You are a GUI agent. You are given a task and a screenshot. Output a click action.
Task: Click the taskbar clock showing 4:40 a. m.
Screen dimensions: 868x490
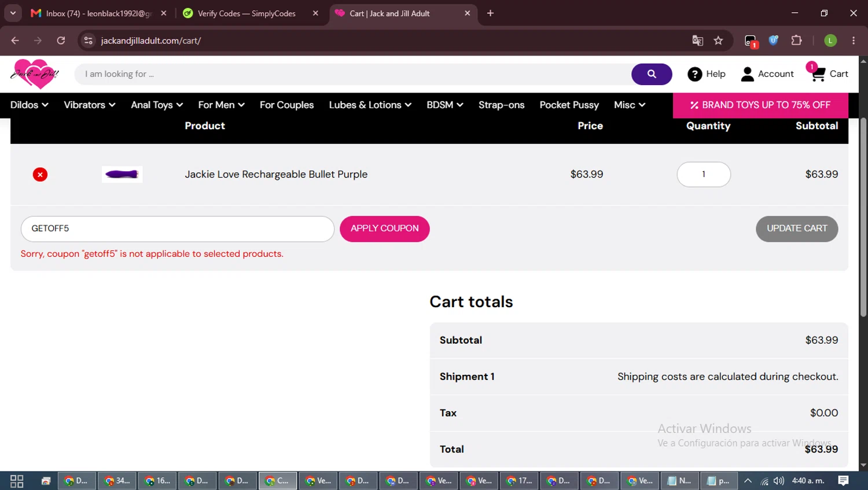(x=808, y=481)
